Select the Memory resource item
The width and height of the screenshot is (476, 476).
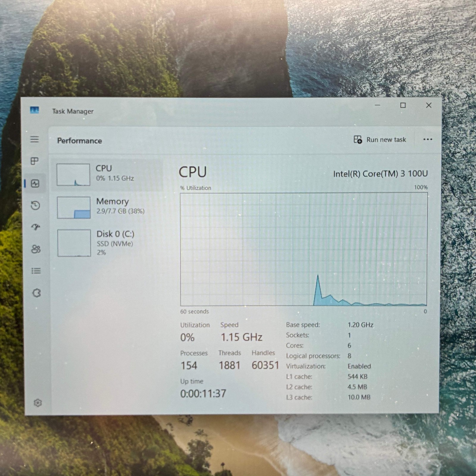point(108,207)
